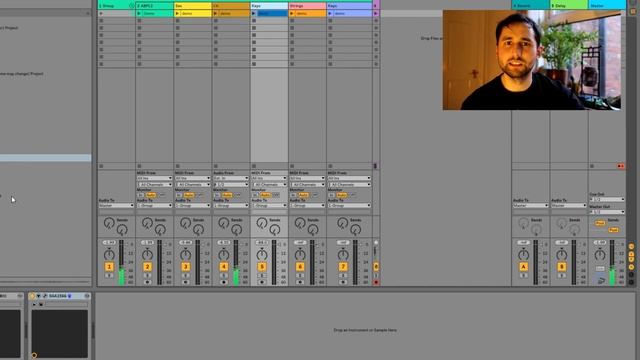Select the Strings track header
The height and width of the screenshot is (360, 640).
[307, 6]
